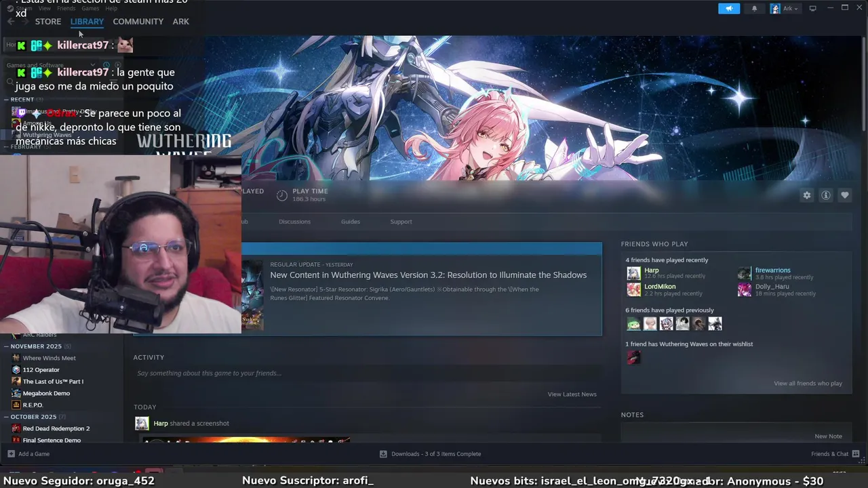Select Megabonk Demo in library list

46,393
